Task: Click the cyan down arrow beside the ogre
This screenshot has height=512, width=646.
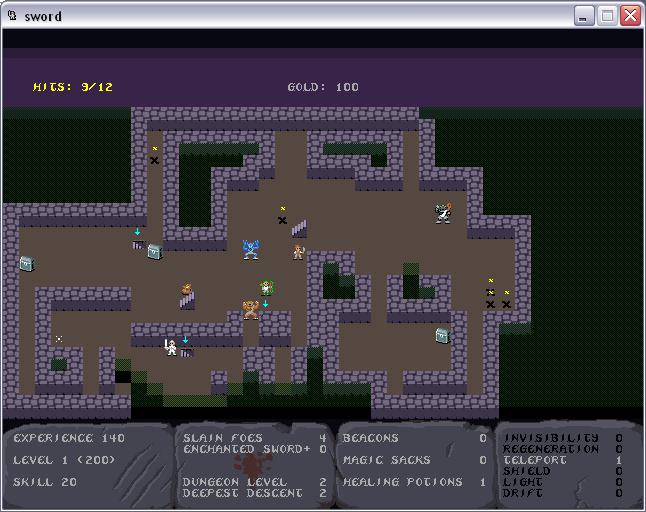Action: pos(266,304)
